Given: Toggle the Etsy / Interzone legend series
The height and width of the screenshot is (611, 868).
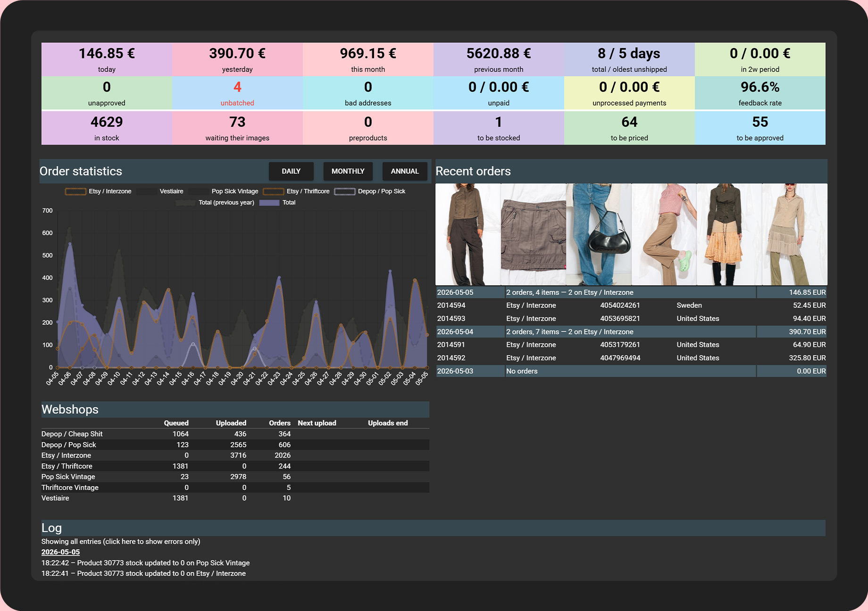Looking at the screenshot, I should click(x=98, y=191).
